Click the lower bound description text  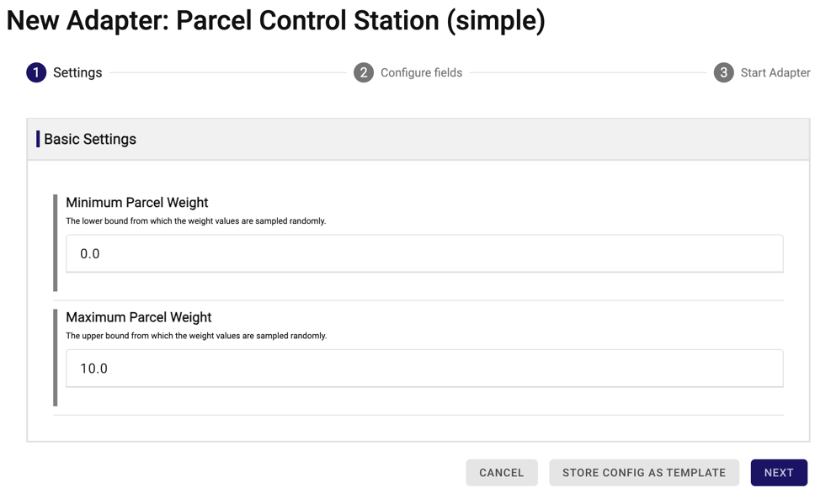click(x=196, y=221)
